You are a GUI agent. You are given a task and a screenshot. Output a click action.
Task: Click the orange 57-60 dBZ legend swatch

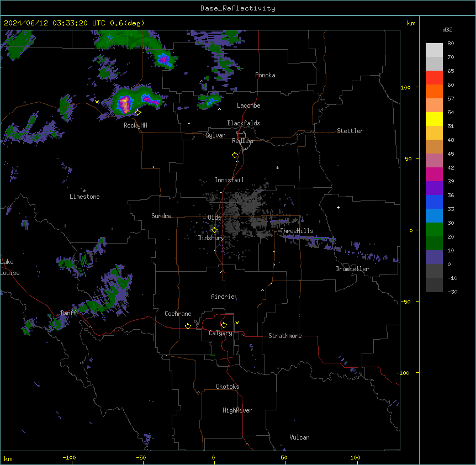[x=434, y=91]
